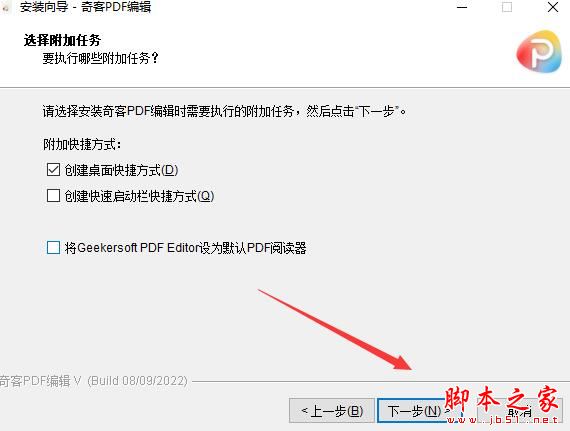
Task: Minimize the 安装向导 installer window
Action: click(x=462, y=7)
